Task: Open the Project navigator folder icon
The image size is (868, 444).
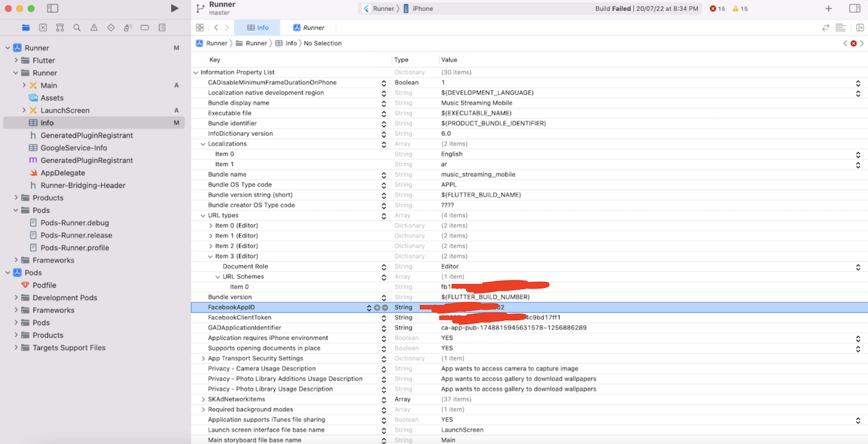Action: coord(25,27)
